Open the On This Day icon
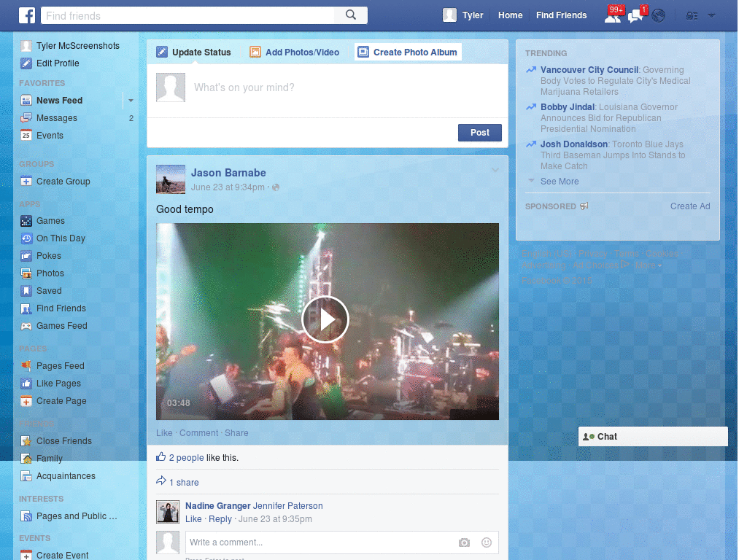The width and height of the screenshot is (747, 560). click(26, 238)
